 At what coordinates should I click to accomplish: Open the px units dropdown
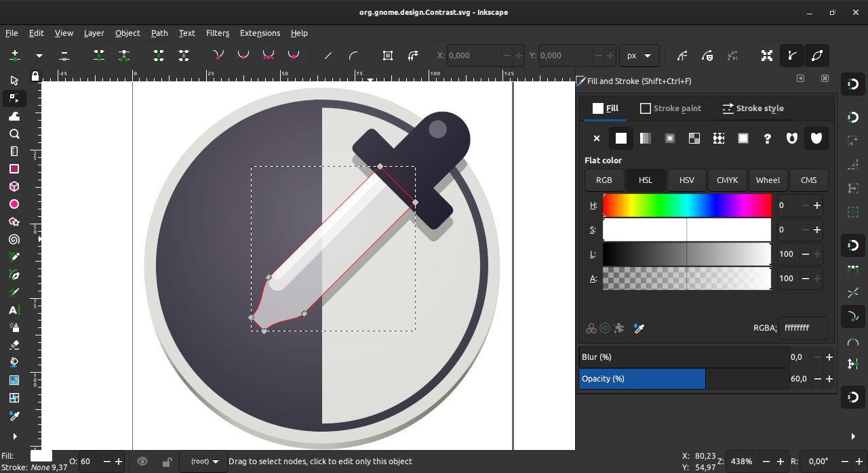(639, 56)
